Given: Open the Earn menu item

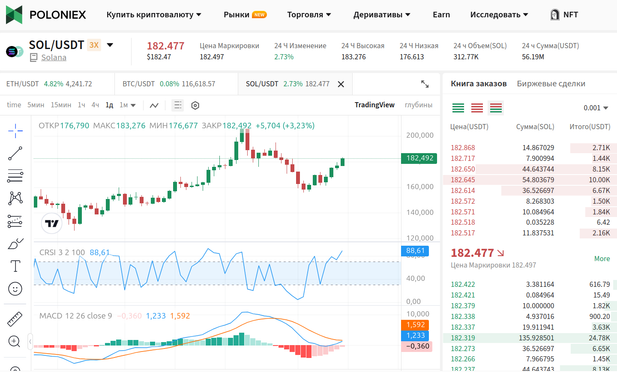Looking at the screenshot, I should tap(441, 15).
